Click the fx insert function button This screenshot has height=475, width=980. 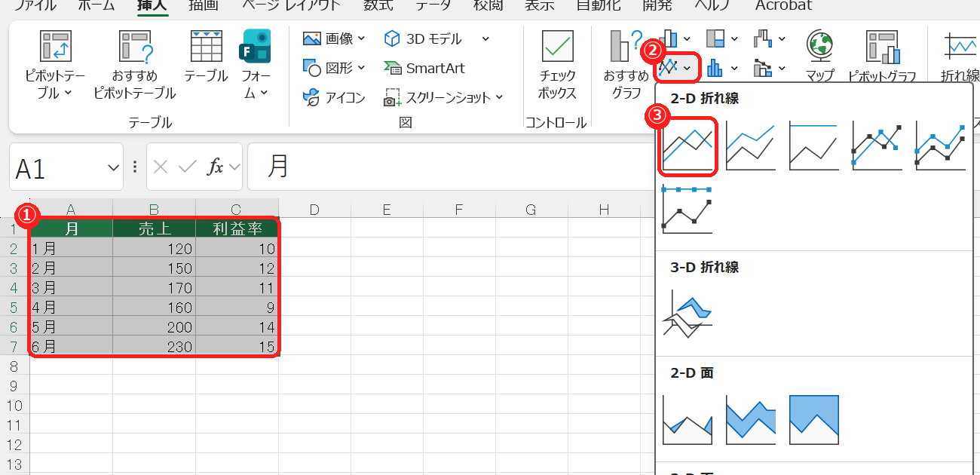pyautogui.click(x=216, y=167)
